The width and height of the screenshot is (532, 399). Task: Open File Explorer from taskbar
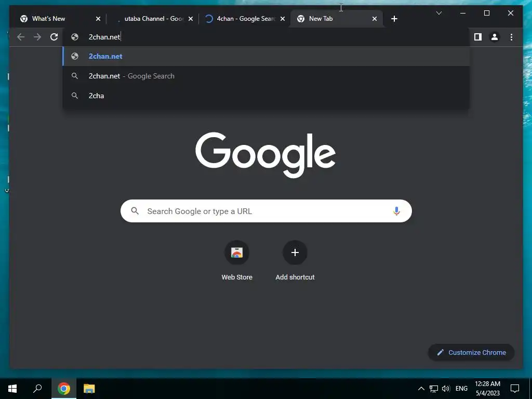(x=89, y=389)
